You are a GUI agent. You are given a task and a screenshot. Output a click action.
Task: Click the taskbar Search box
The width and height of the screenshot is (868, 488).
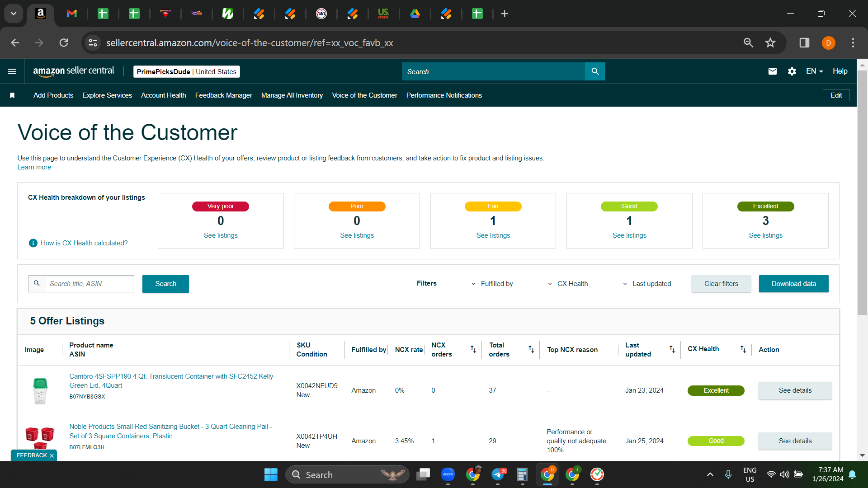click(x=347, y=474)
